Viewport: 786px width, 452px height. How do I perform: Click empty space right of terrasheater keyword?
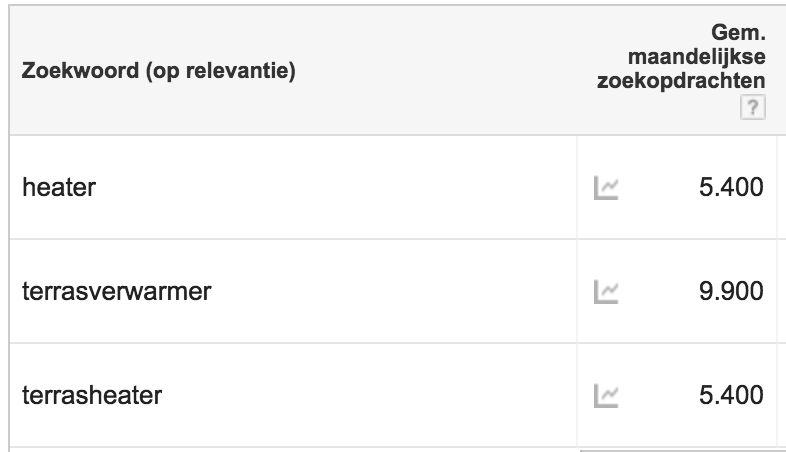(x=368, y=395)
